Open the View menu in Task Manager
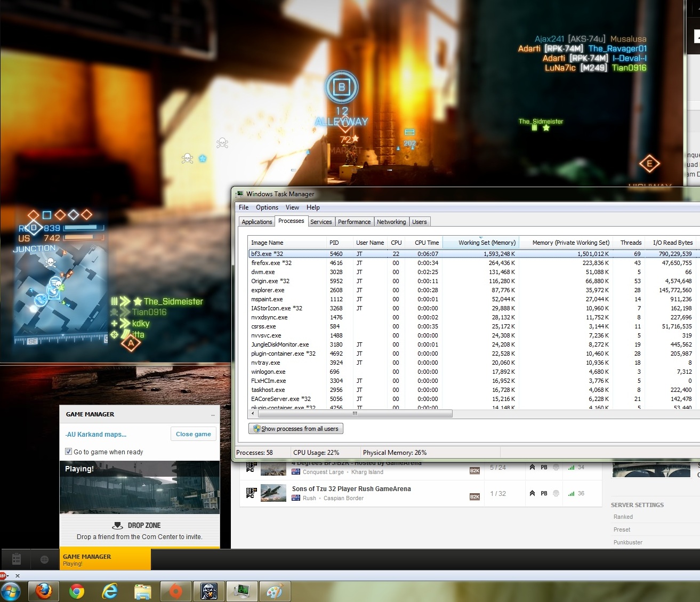Image resolution: width=700 pixels, height=602 pixels. point(292,207)
